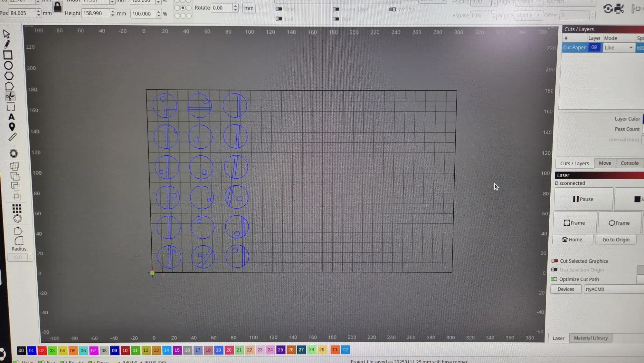The image size is (644, 363).
Task: Switch to the Move tab
Action: pos(605,163)
